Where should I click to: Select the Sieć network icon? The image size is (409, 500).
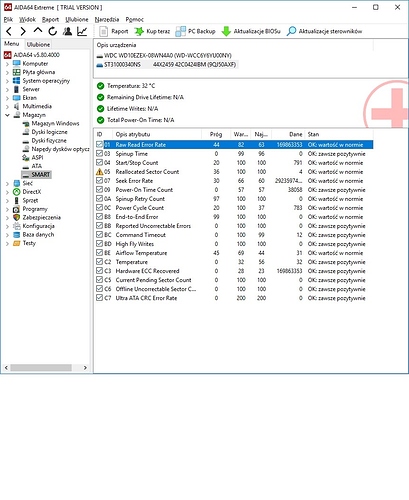[x=17, y=183]
